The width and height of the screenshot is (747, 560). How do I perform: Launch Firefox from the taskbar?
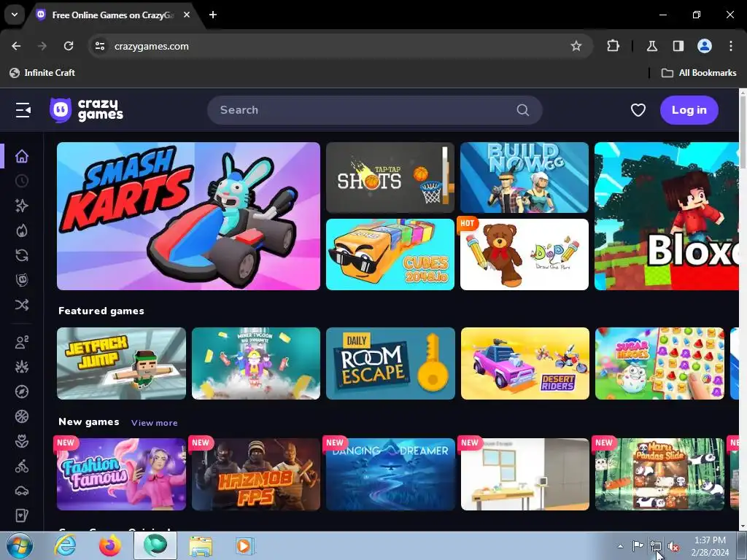tap(110, 545)
